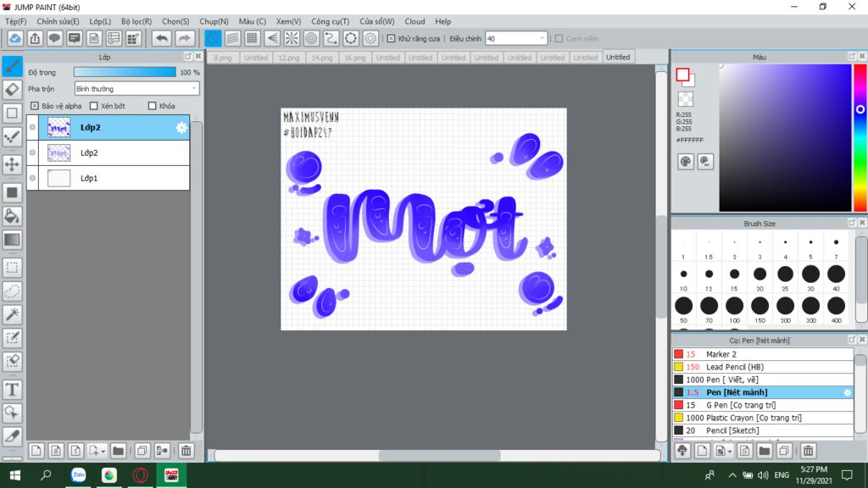This screenshot has height=488, width=868.
Task: Select the Magic Wand tool
Action: tap(12, 314)
